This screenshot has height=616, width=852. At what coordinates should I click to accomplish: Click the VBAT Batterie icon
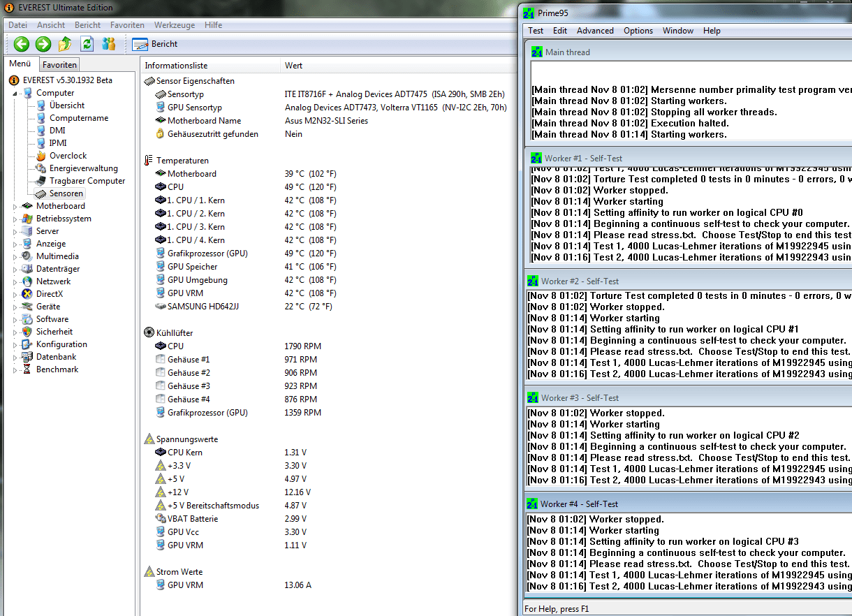point(161,519)
